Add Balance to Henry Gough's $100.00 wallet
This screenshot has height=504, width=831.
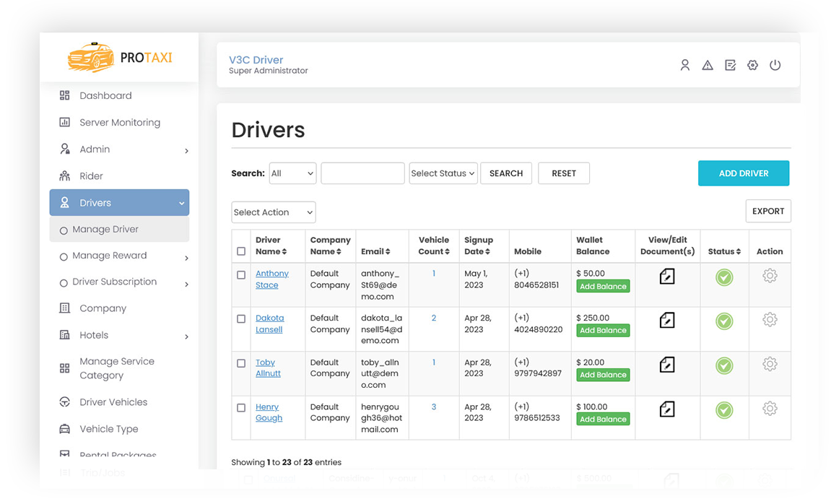click(x=603, y=420)
